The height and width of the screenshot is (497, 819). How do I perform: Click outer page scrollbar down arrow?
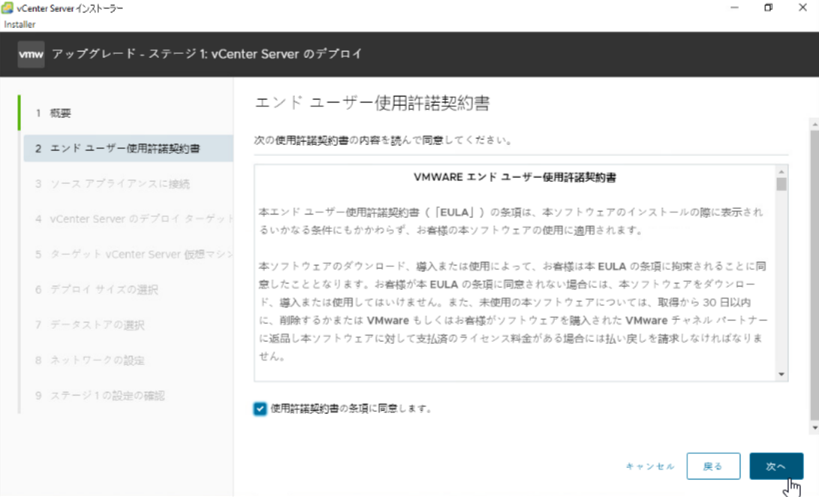click(x=814, y=428)
